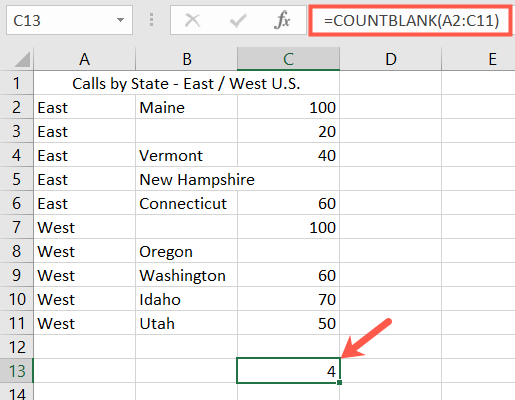Select cell C3 with value 20
The image size is (515, 400).
click(x=288, y=131)
